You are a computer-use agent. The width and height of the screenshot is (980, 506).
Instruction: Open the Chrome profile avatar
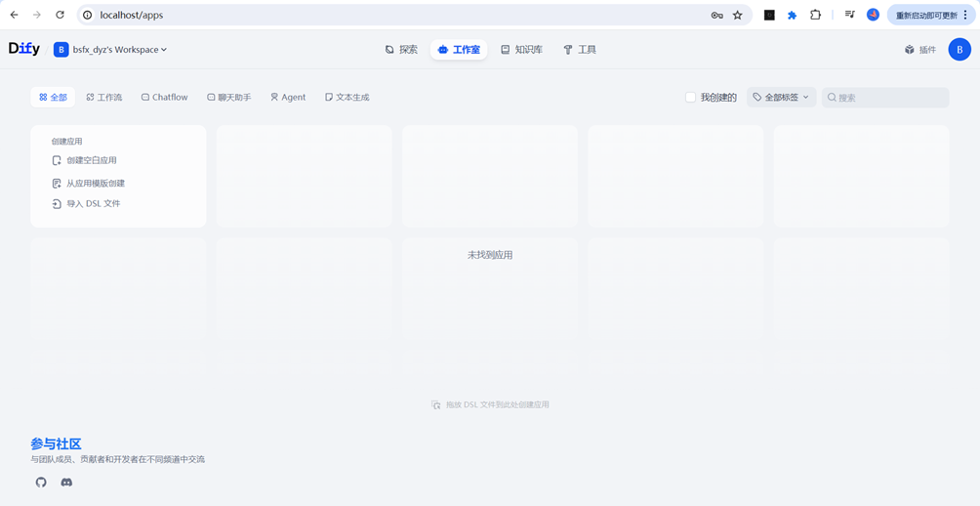(874, 15)
